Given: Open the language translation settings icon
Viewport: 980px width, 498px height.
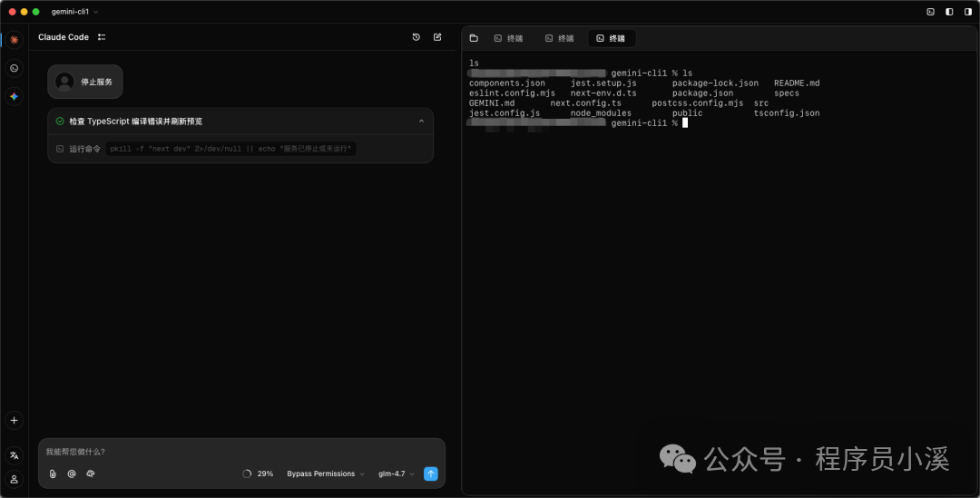Looking at the screenshot, I should (x=14, y=455).
